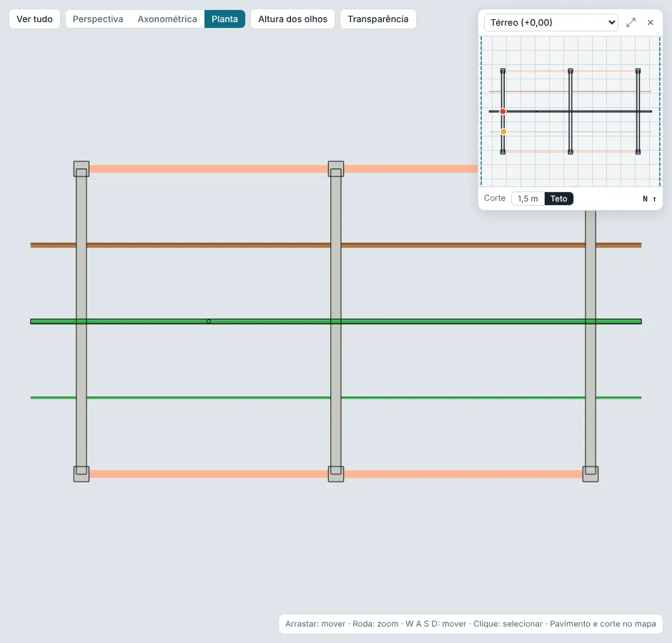Select the top-left column square in plan
This screenshot has width=672, height=643.
81,169
